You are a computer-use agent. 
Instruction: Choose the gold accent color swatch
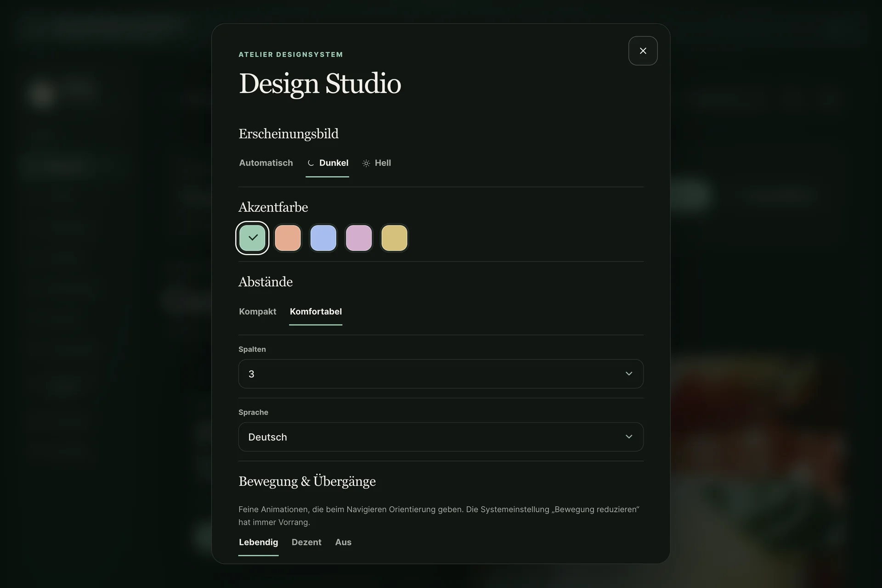(394, 238)
